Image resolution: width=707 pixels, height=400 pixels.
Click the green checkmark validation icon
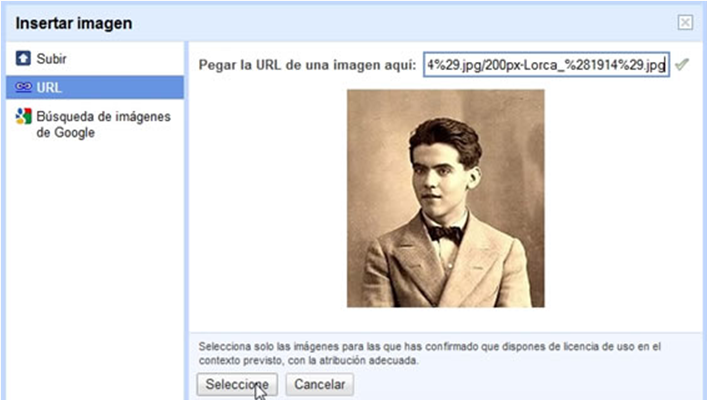click(x=682, y=64)
